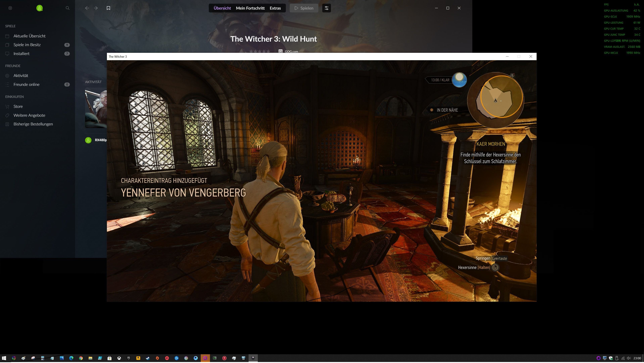Switch to The Witcher 3 taskbar button

click(x=253, y=358)
